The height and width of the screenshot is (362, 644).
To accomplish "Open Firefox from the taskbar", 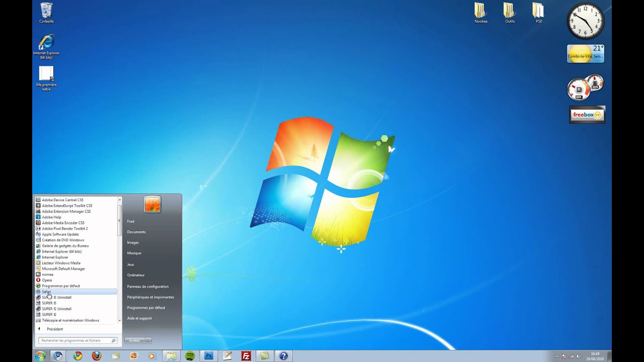I will point(96,356).
